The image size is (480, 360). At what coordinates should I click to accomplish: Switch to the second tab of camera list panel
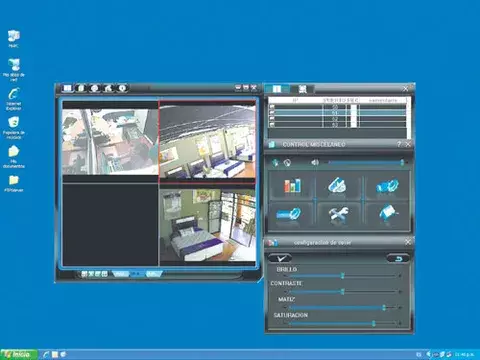(x=302, y=89)
